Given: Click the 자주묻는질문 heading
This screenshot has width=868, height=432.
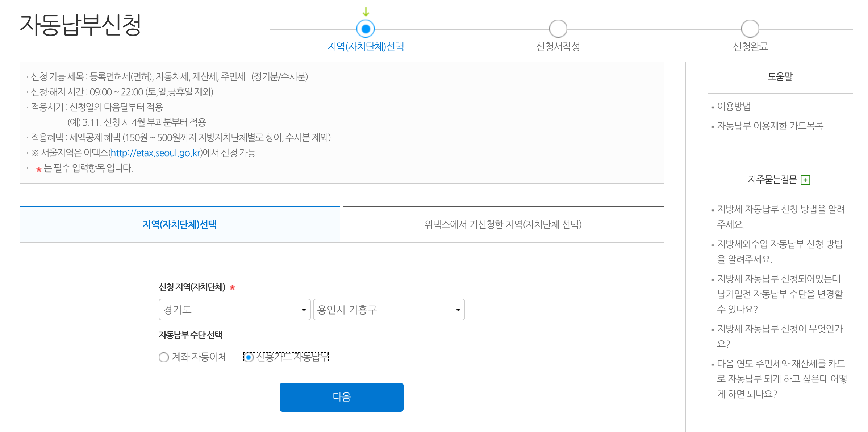Looking at the screenshot, I should click(x=772, y=180).
